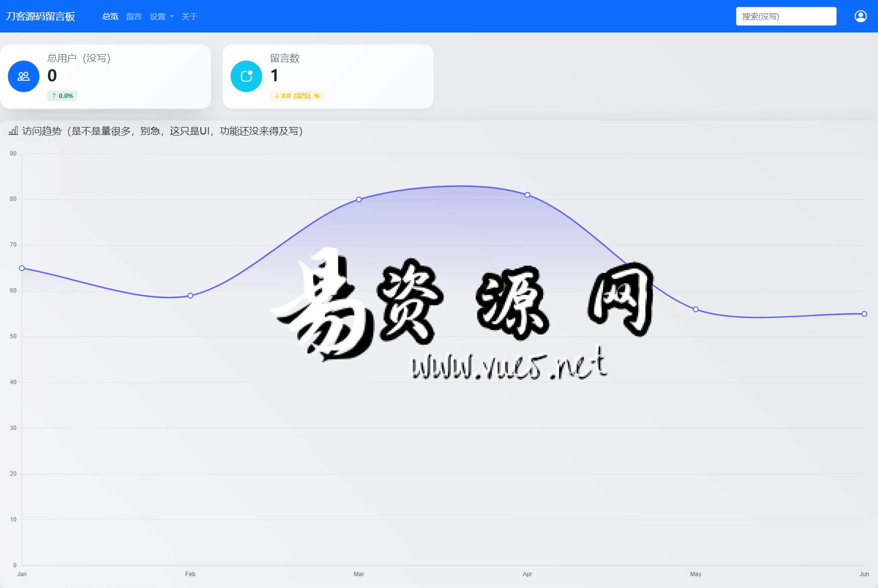Open the user account avatar icon
878x588 pixels.
pos(860,16)
